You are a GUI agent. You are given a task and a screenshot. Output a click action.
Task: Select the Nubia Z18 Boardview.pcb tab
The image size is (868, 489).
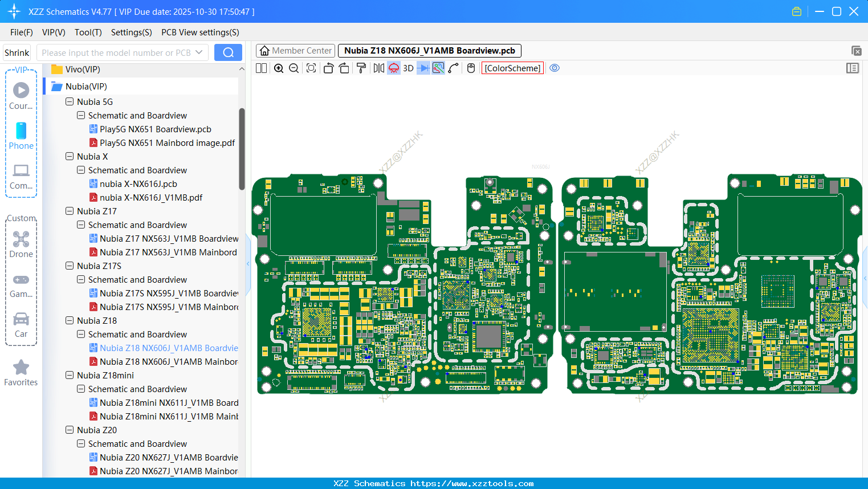430,51
